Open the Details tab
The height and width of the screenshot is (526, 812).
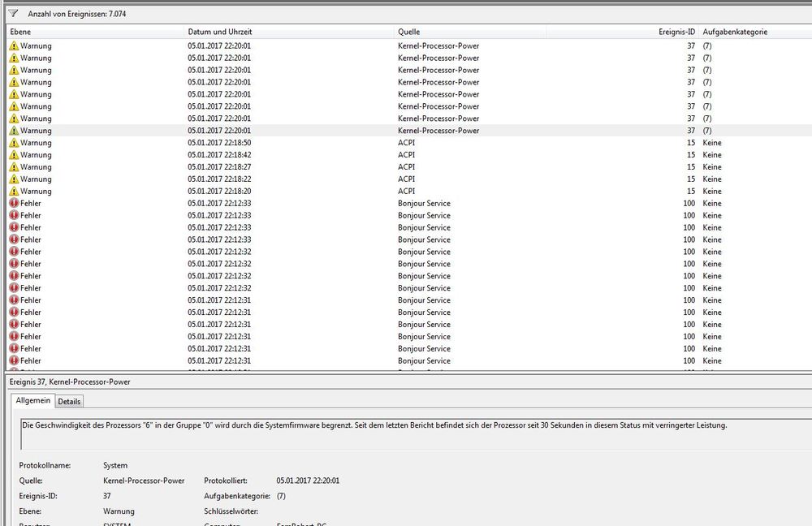coord(69,402)
